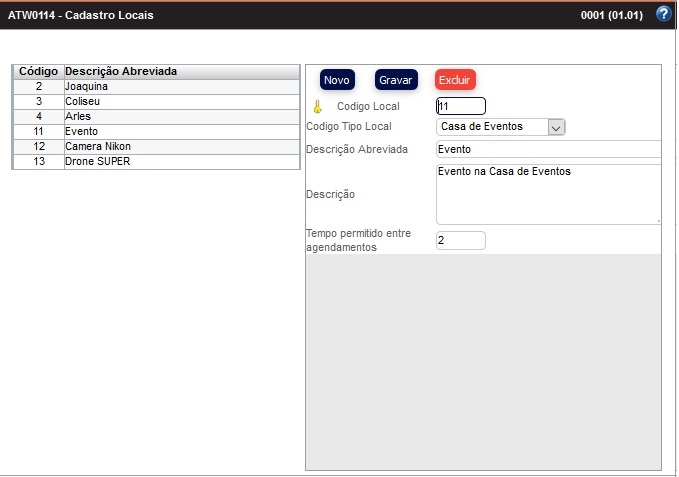Click the Codigo Tipo Local label
The height and width of the screenshot is (477, 679).
click(349, 126)
